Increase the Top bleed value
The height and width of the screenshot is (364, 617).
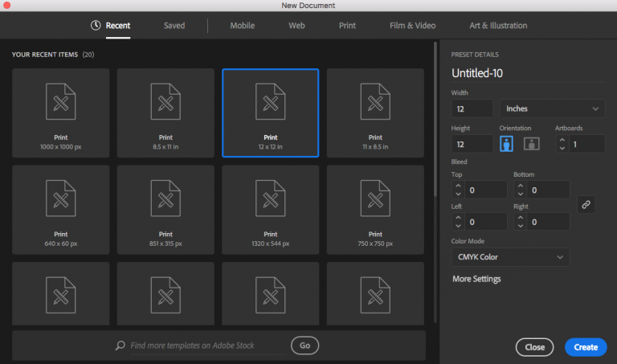click(x=458, y=186)
